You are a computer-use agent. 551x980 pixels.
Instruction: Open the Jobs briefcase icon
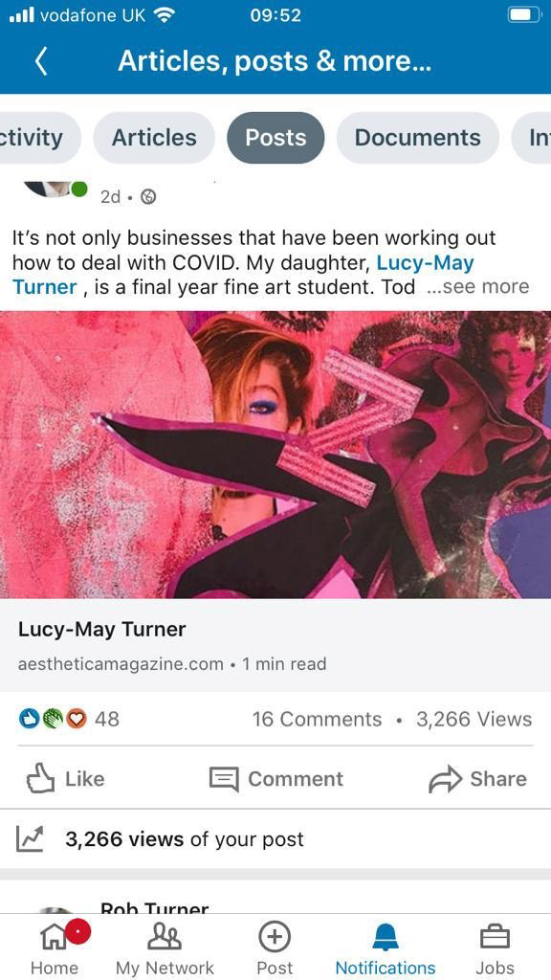pyautogui.click(x=495, y=937)
